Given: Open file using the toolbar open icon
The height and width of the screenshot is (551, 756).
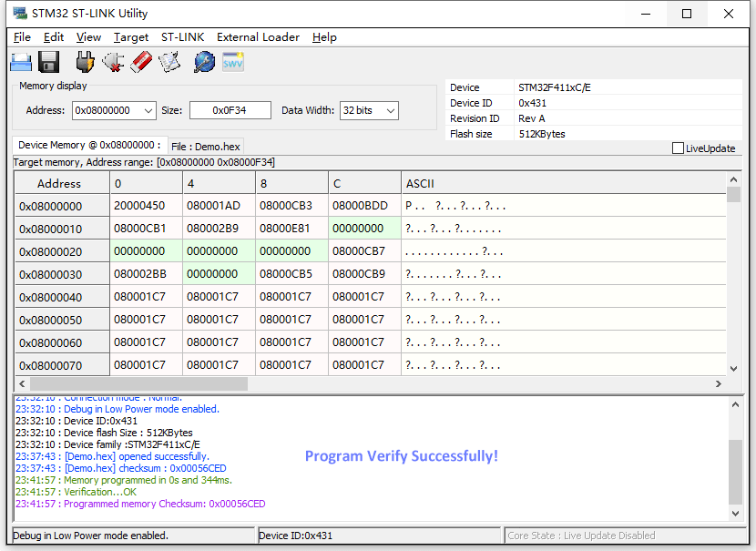Looking at the screenshot, I should pyautogui.click(x=21, y=62).
